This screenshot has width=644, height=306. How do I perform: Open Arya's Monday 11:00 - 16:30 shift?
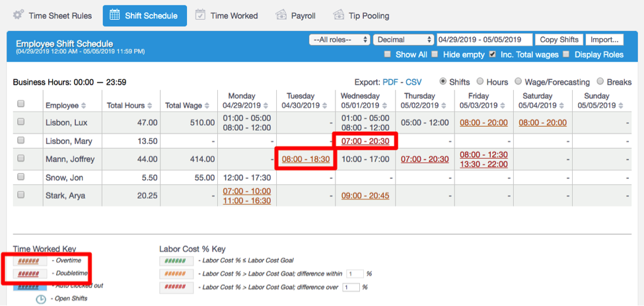point(247,200)
